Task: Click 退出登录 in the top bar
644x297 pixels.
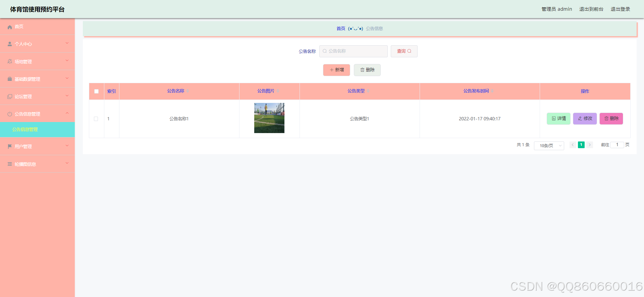Action: tap(620, 9)
